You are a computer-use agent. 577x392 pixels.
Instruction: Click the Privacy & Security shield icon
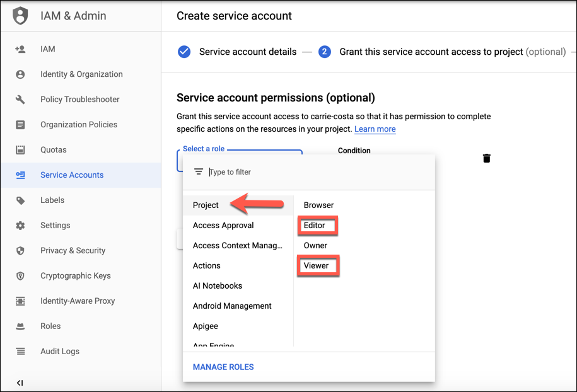click(20, 251)
